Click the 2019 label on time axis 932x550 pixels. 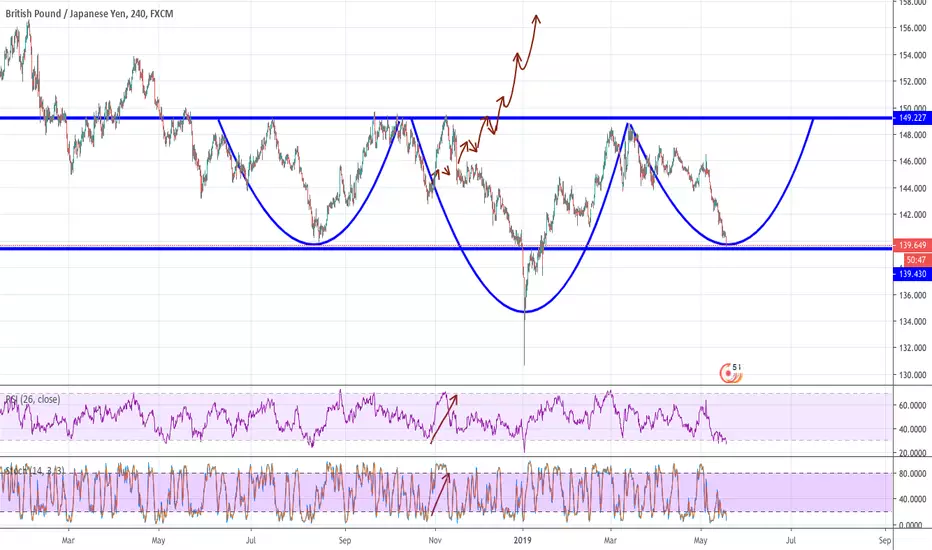point(522,540)
